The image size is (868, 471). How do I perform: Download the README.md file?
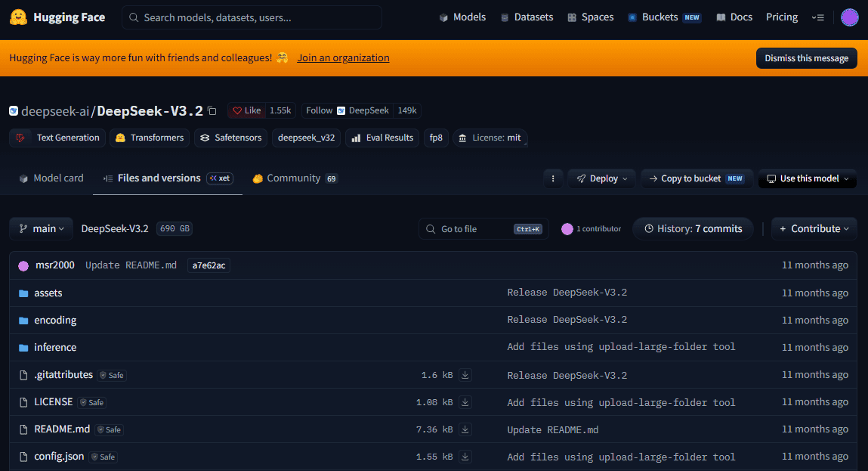point(465,429)
